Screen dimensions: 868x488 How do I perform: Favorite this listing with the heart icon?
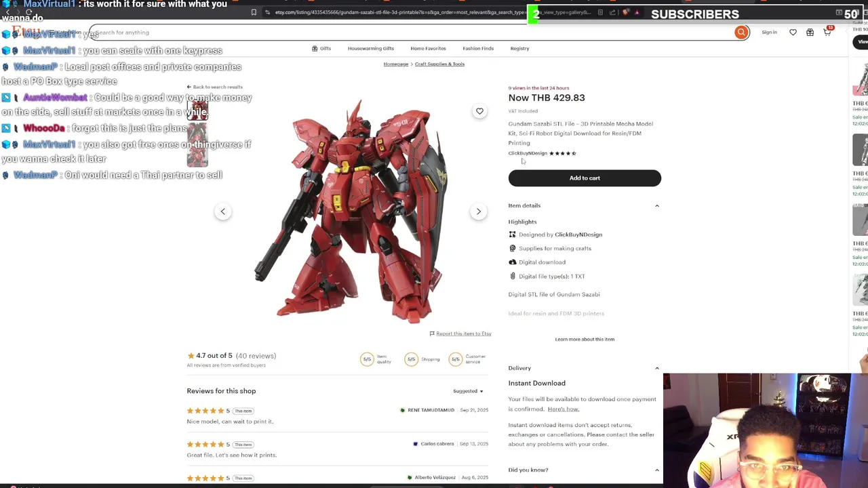tap(479, 111)
